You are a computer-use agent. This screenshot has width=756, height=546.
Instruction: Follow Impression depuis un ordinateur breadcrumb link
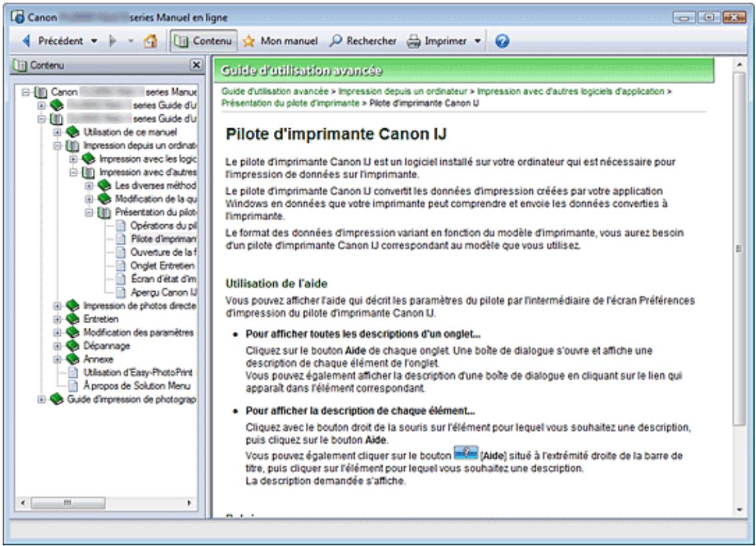403,91
